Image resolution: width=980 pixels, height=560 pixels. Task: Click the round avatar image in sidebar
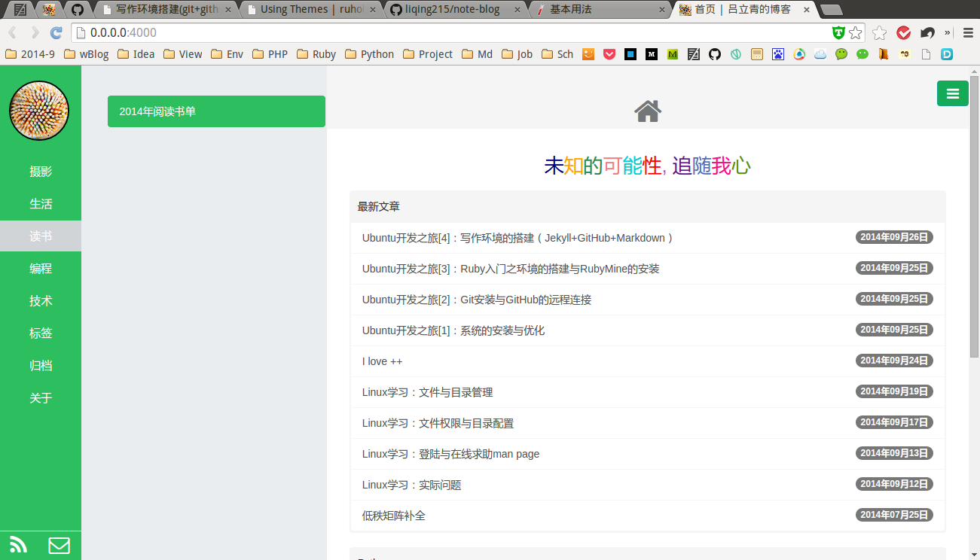pyautogui.click(x=39, y=111)
